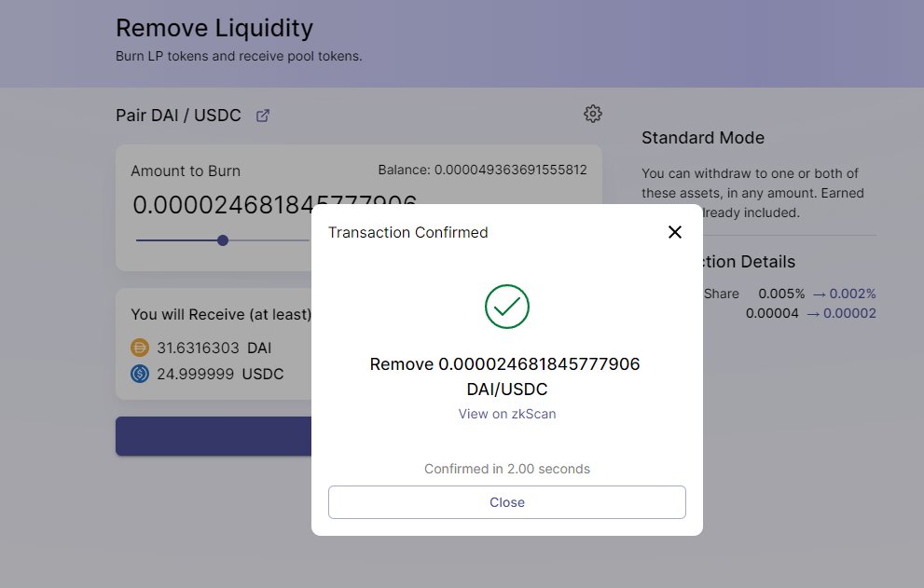Screen dimensions: 924x588
Task: Click the dark blue submit button
Action: click(x=214, y=436)
